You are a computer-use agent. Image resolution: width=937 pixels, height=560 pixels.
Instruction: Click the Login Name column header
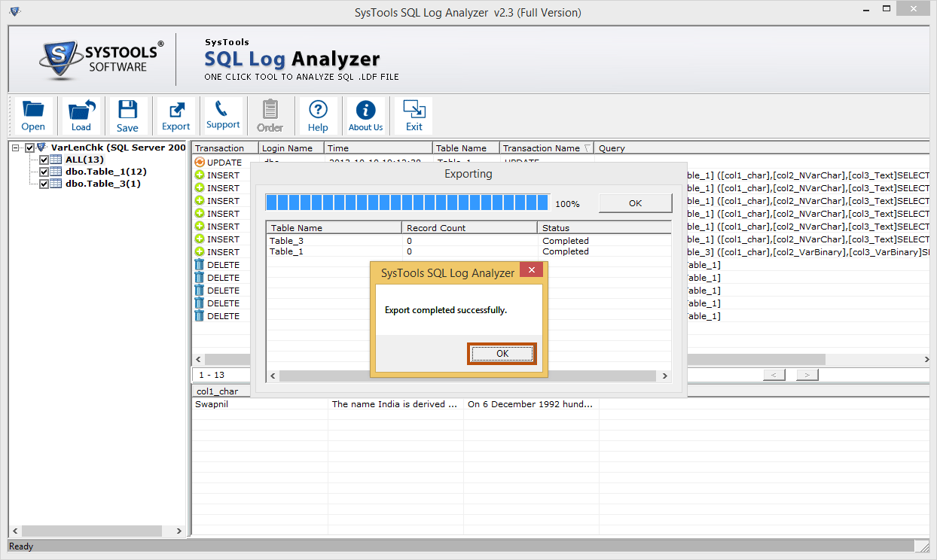click(291, 148)
